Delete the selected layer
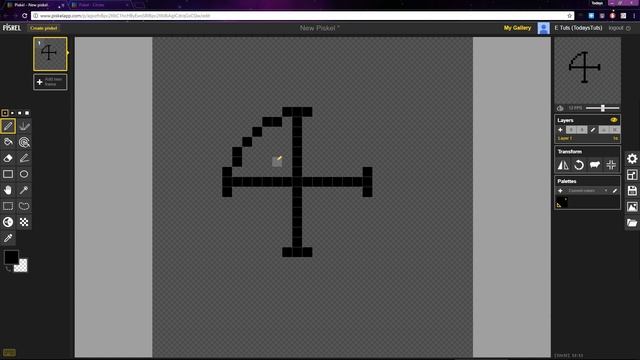The image size is (640, 360). (x=614, y=130)
